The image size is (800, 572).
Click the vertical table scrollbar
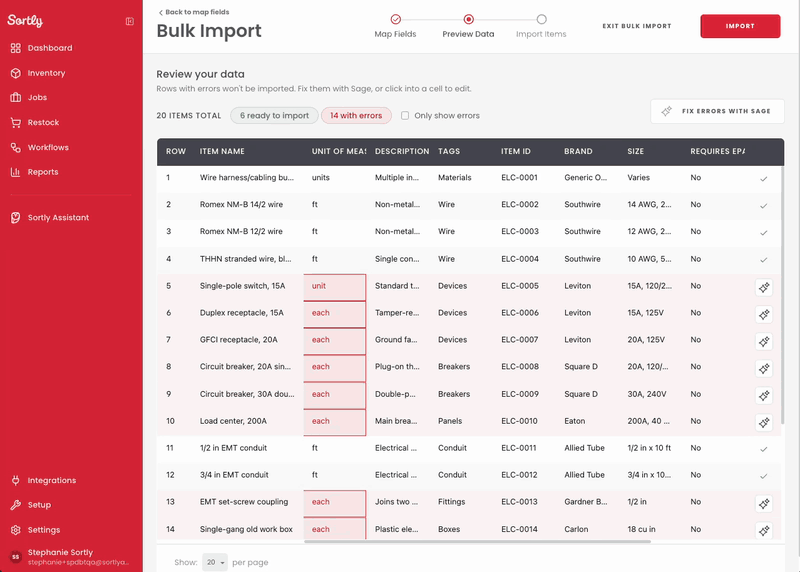click(782, 293)
